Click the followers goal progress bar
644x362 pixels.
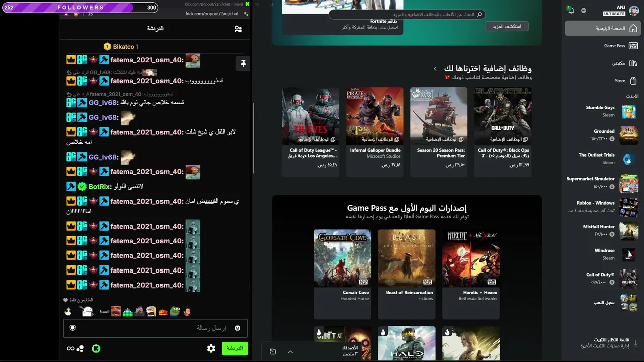[x=80, y=8]
